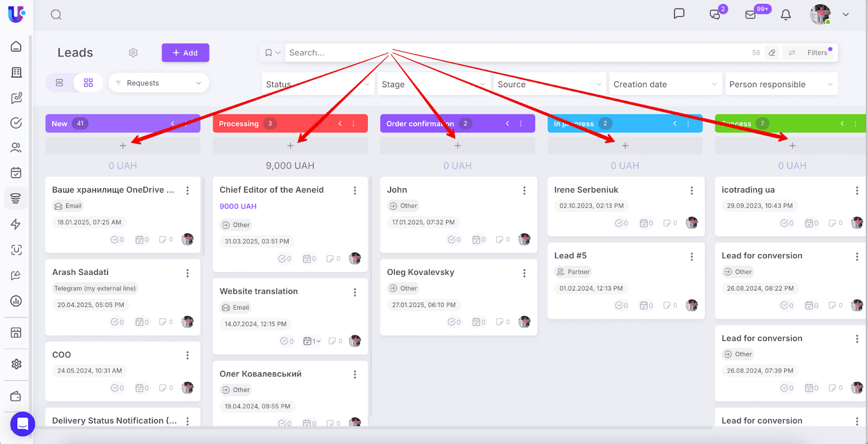The height and width of the screenshot is (444, 868).
Task: Open the Universe logo at sidebar top
Action: [x=16, y=14]
